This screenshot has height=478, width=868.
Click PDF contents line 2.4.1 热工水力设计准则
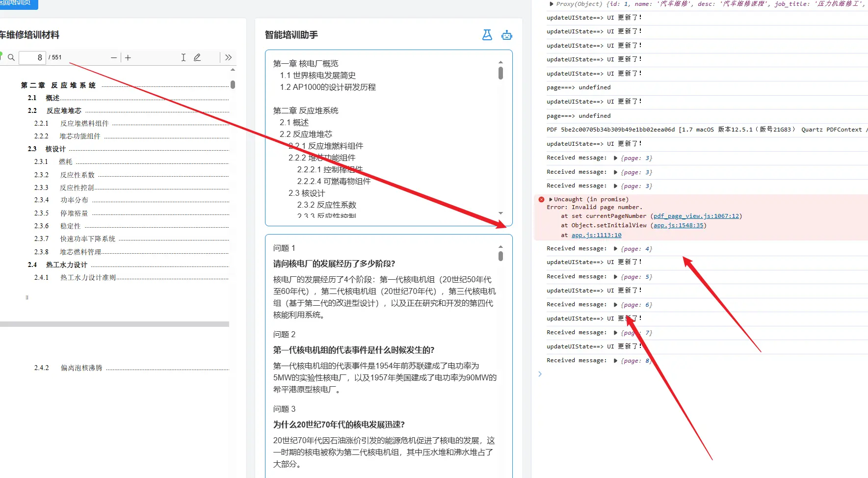[x=132, y=277]
